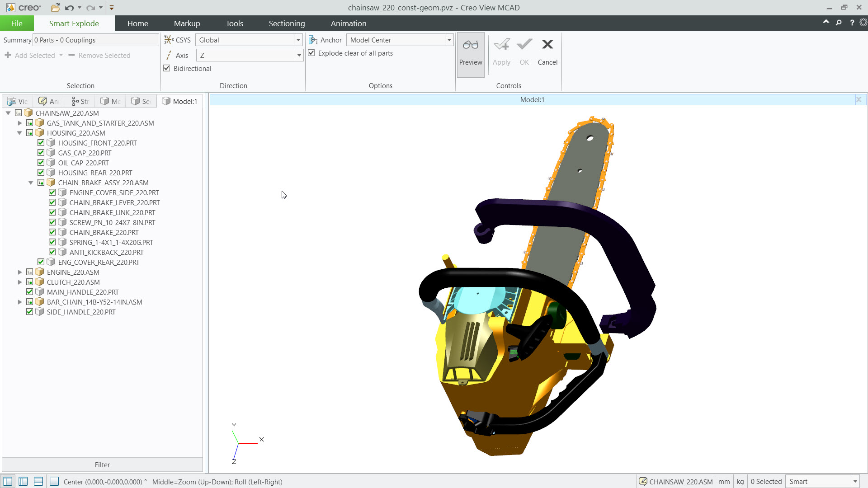Viewport: 868px width, 488px height.
Task: Select ANTI_KICKBACK_220.PRT in tree
Action: click(106, 252)
